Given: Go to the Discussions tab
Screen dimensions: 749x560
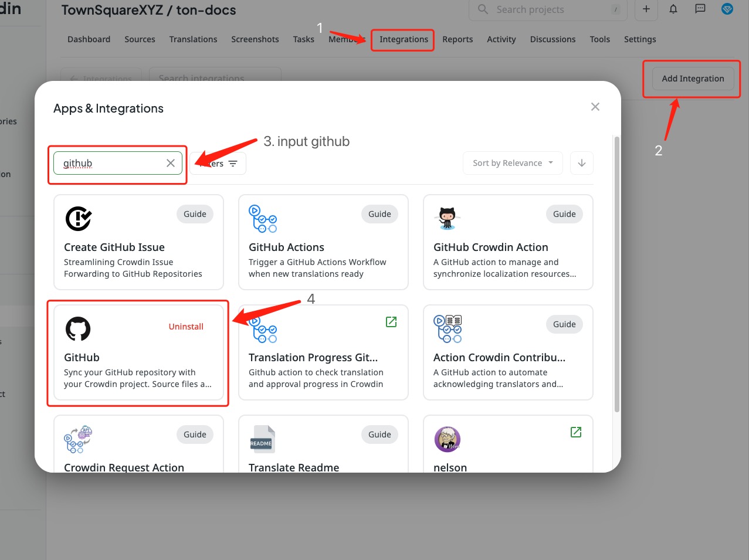Looking at the screenshot, I should (553, 39).
